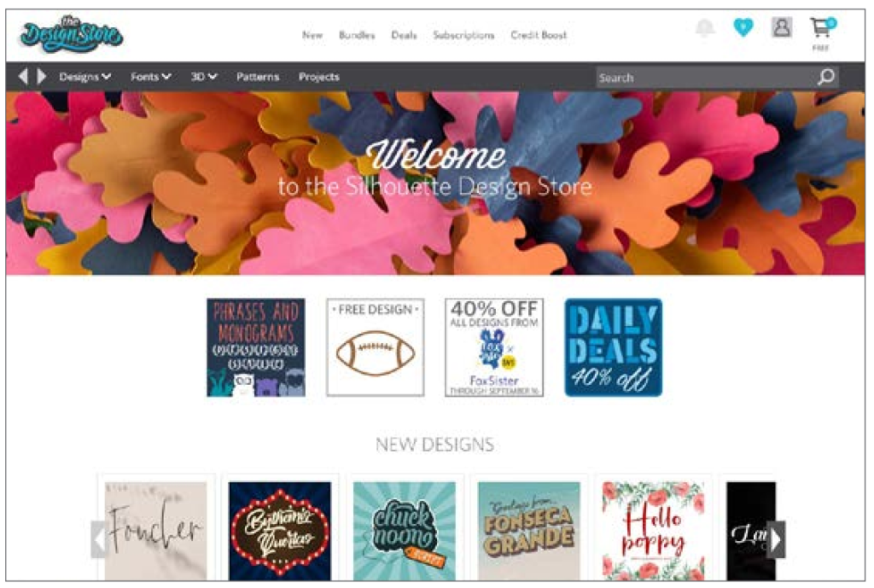Open the shopping cart icon
This screenshot has height=588, width=874.
tap(822, 27)
